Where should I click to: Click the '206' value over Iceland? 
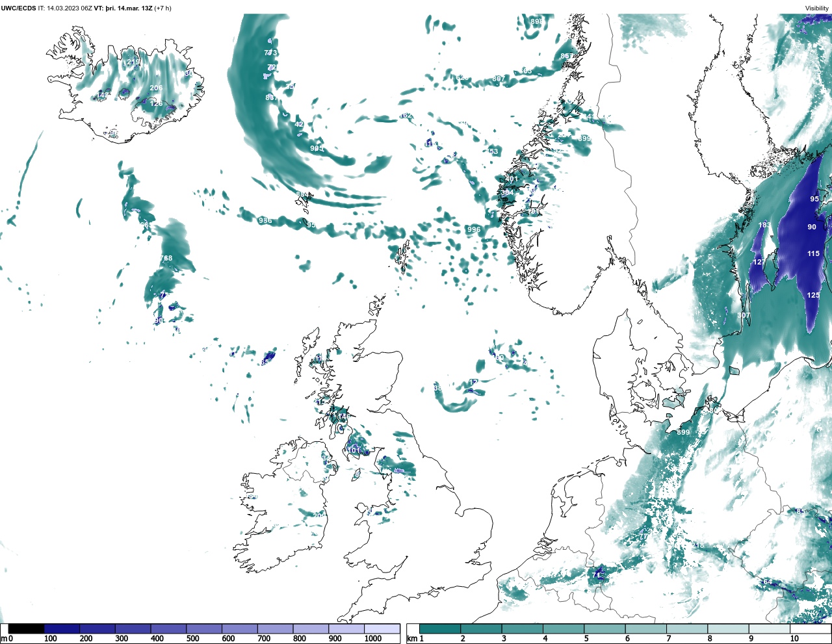coord(156,88)
